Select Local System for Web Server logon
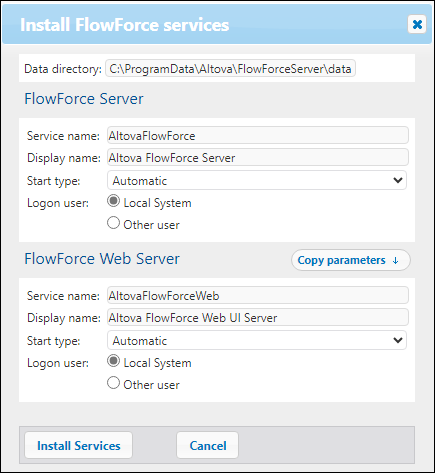 click(113, 361)
